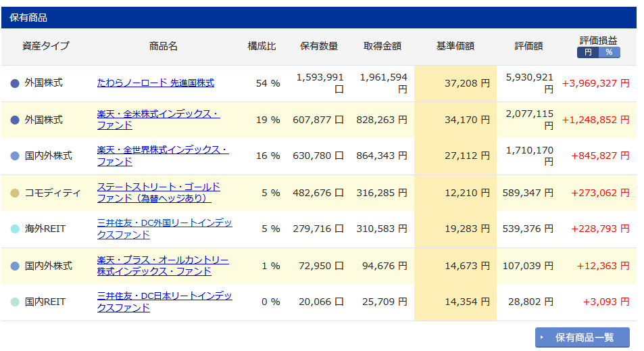This screenshot has height=351, width=644.
Task: Click the 27,112 円 base price
Action: point(468,156)
